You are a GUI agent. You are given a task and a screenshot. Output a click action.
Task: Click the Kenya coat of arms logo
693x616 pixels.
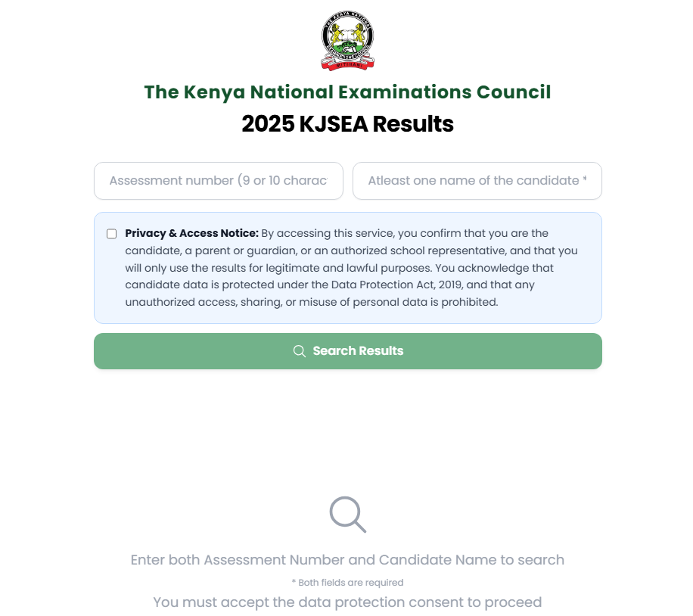point(347,39)
